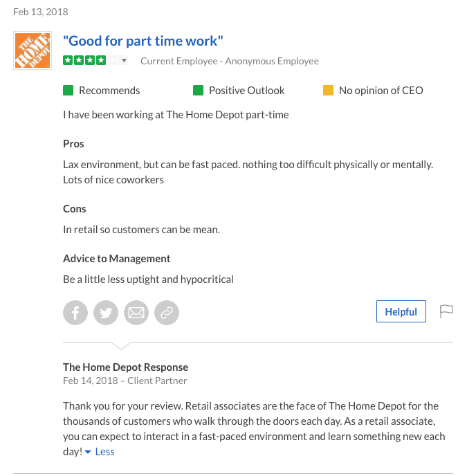This screenshot has height=476, width=467.
Task: Share review via email icon
Action: click(136, 313)
